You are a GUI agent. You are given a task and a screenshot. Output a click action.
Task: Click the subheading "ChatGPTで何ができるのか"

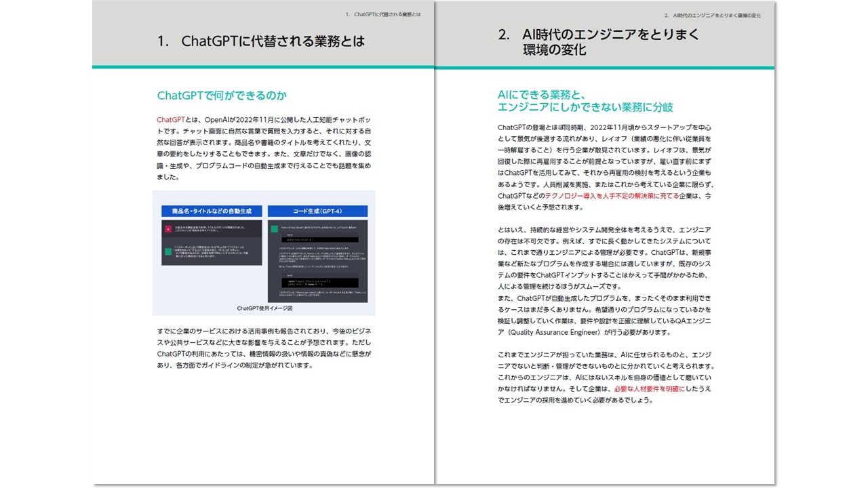click(x=222, y=95)
